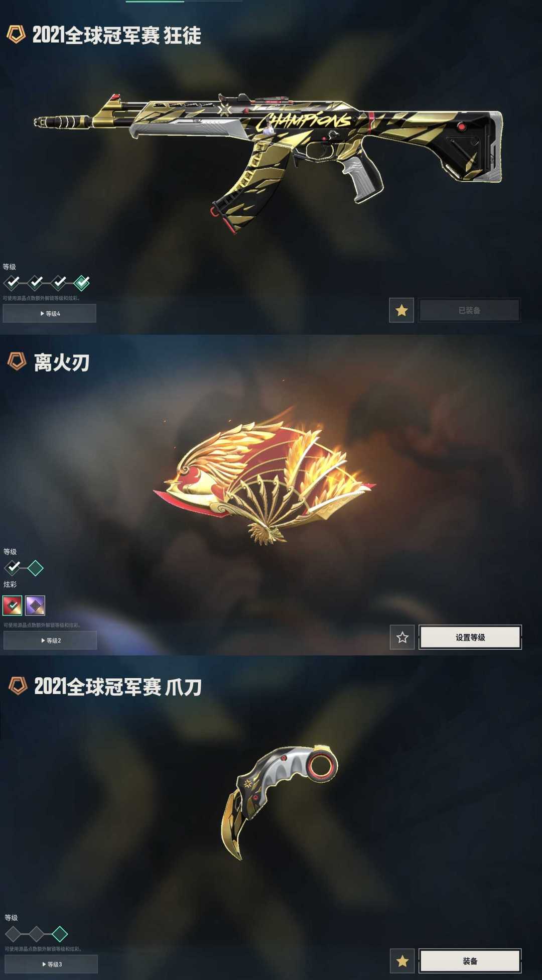This screenshot has width=542, height=980.
Task: Expand the 等级4 preview for 狂徒
Action: [x=50, y=313]
